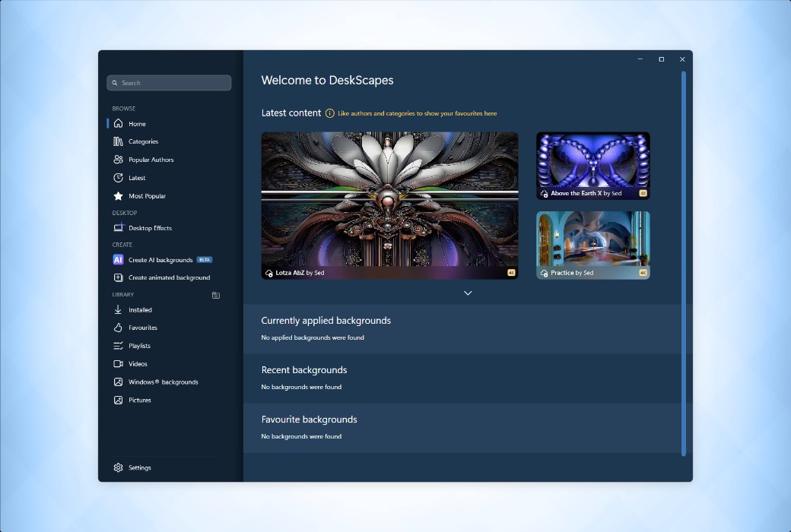The image size is (791, 532).
Task: Click the Latest clock icon
Action: (x=118, y=178)
